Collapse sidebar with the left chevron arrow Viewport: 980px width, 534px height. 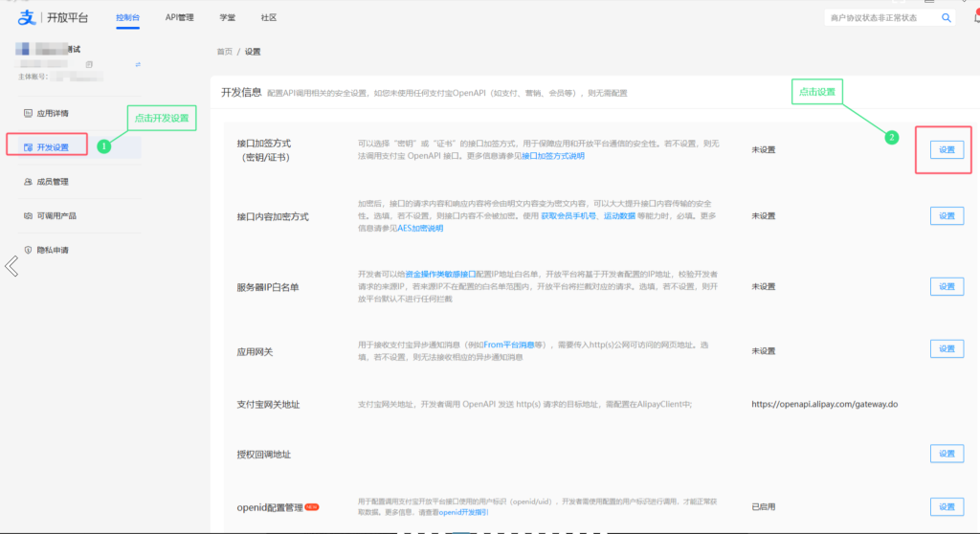(x=11, y=266)
